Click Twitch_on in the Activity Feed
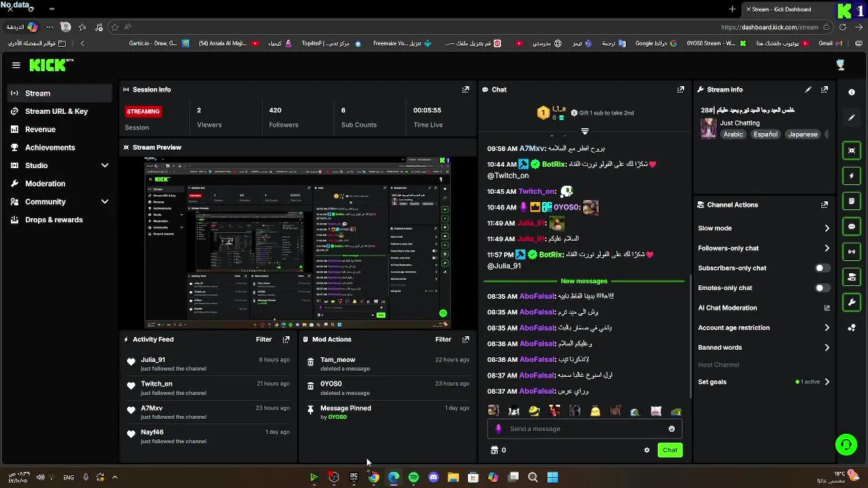This screenshot has width=868, height=488. [157, 384]
